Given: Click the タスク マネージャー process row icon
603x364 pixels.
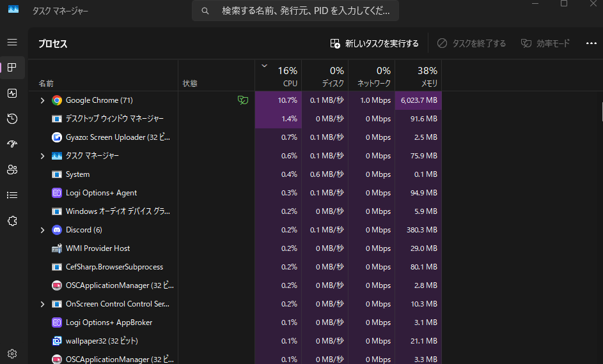Looking at the screenshot, I should [x=57, y=156].
